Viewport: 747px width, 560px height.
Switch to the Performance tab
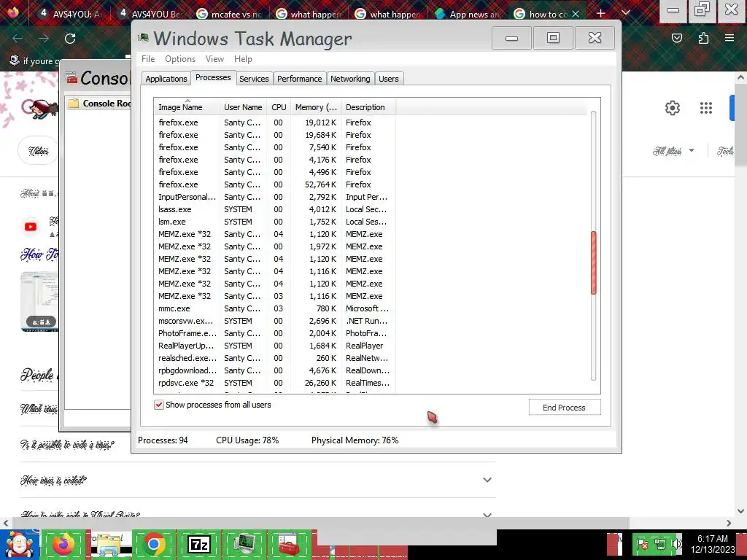300,79
